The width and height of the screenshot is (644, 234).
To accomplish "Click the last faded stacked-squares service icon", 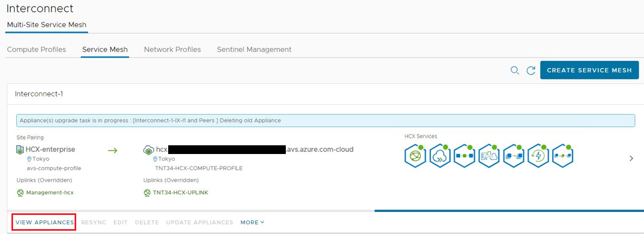I will coord(563,156).
